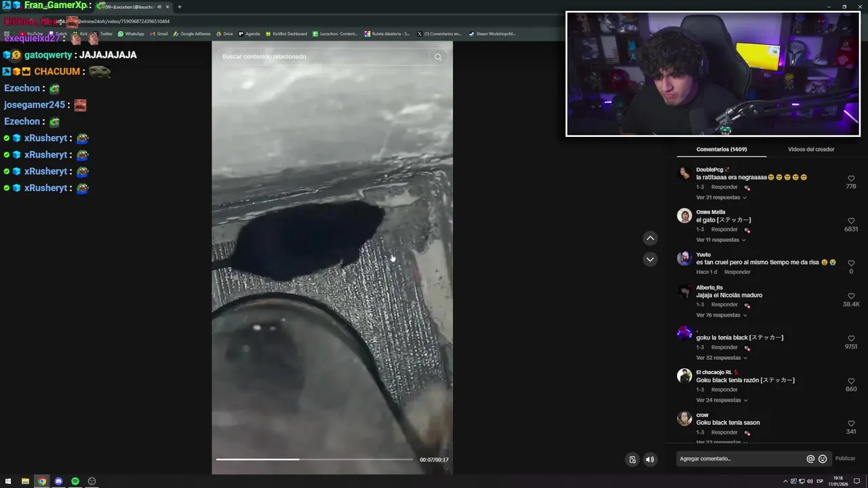Go to next video with down arrow

click(650, 260)
